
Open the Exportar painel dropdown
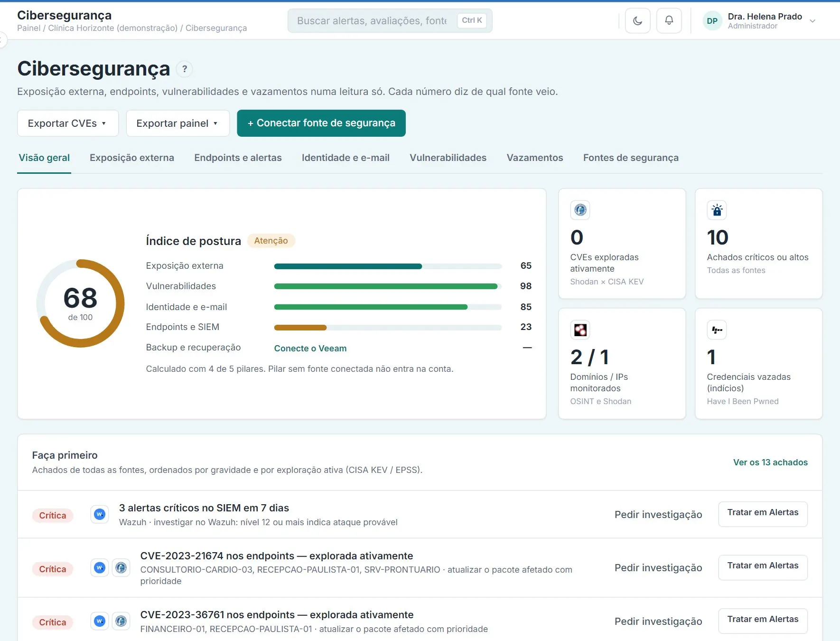pyautogui.click(x=178, y=123)
